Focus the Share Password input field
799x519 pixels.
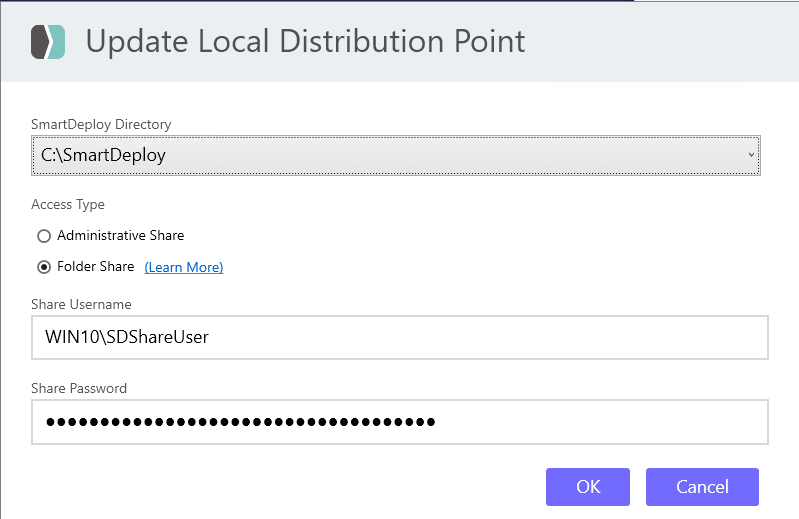(x=399, y=421)
